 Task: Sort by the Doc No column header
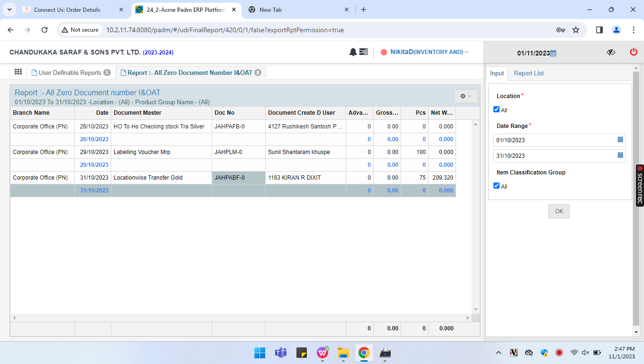coord(238,113)
